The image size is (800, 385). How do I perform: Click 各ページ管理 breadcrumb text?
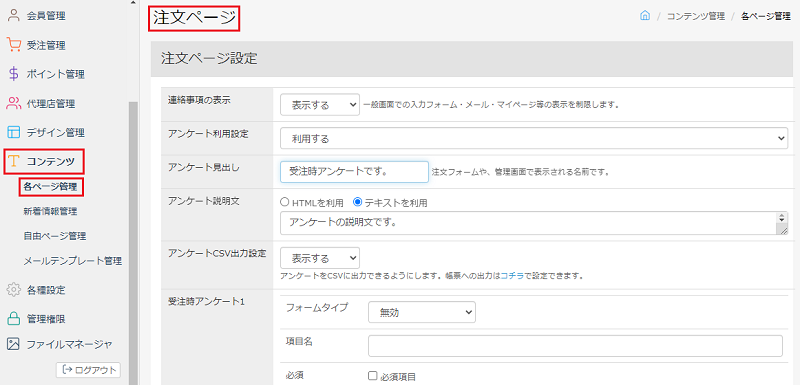[x=766, y=16]
